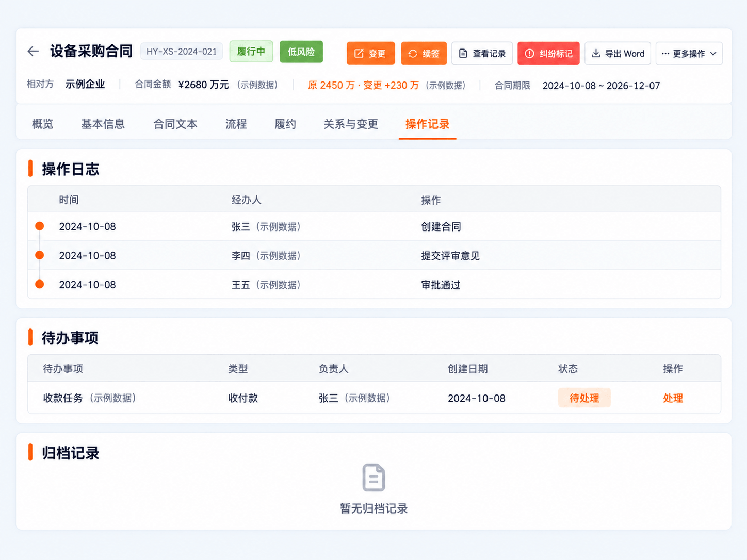Image resolution: width=747 pixels, height=560 pixels.
Task: Click todo creation date 2024-10-08
Action: pos(477,399)
